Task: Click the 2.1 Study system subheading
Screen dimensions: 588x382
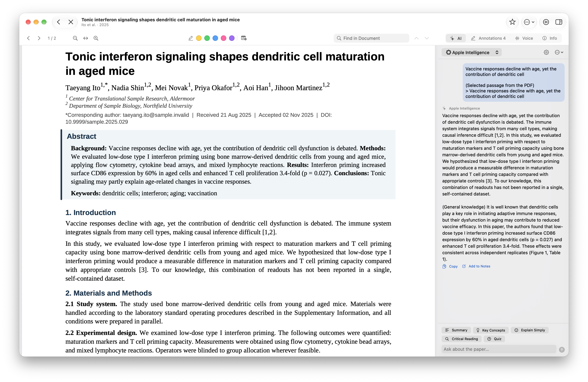Action: click(91, 304)
